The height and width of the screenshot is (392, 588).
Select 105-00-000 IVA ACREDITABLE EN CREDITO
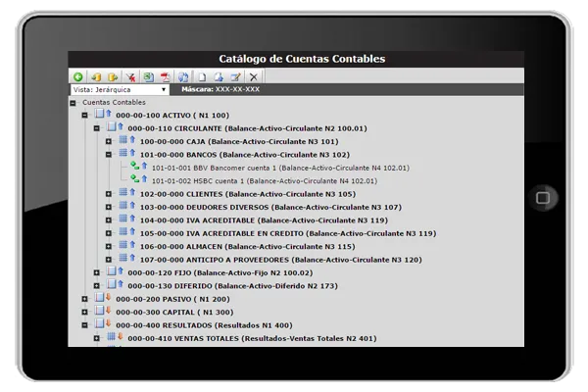(x=288, y=233)
